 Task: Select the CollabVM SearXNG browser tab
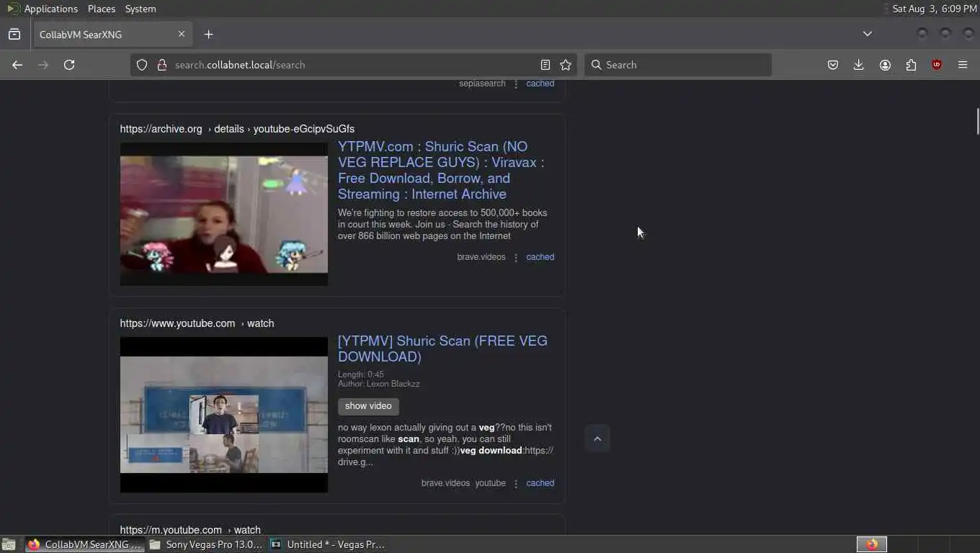(x=112, y=35)
